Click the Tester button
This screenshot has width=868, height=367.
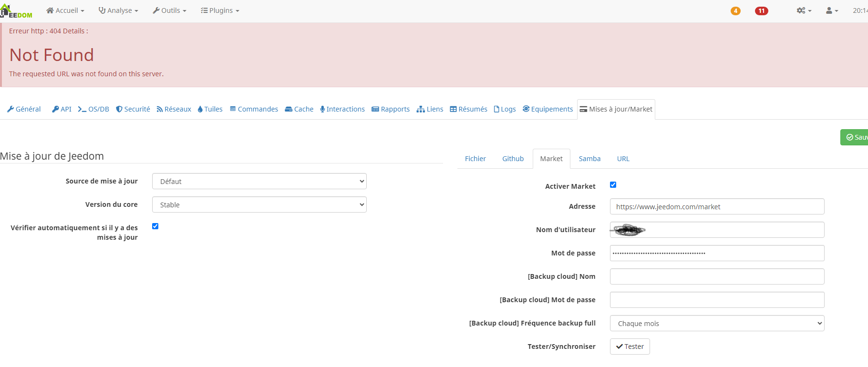click(x=630, y=347)
